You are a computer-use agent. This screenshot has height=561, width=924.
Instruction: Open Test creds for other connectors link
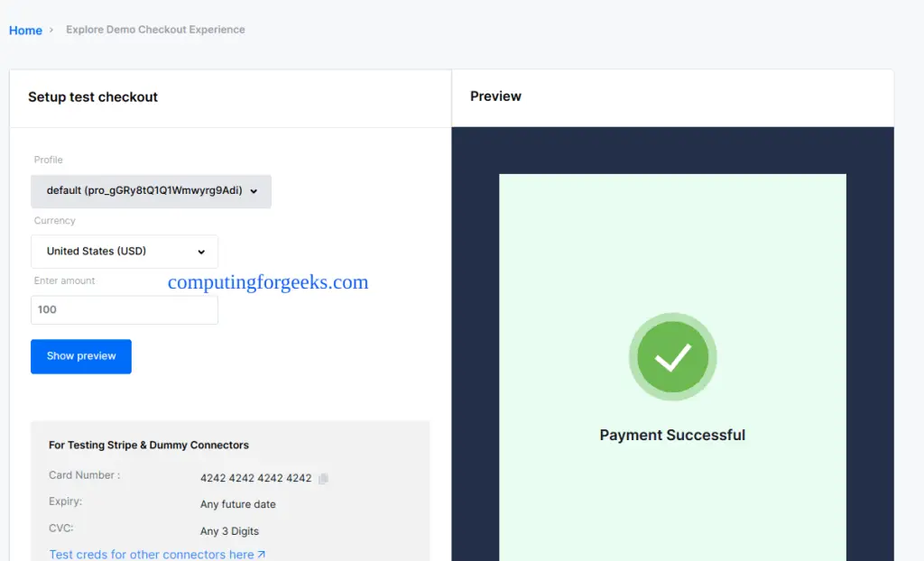tap(157, 555)
